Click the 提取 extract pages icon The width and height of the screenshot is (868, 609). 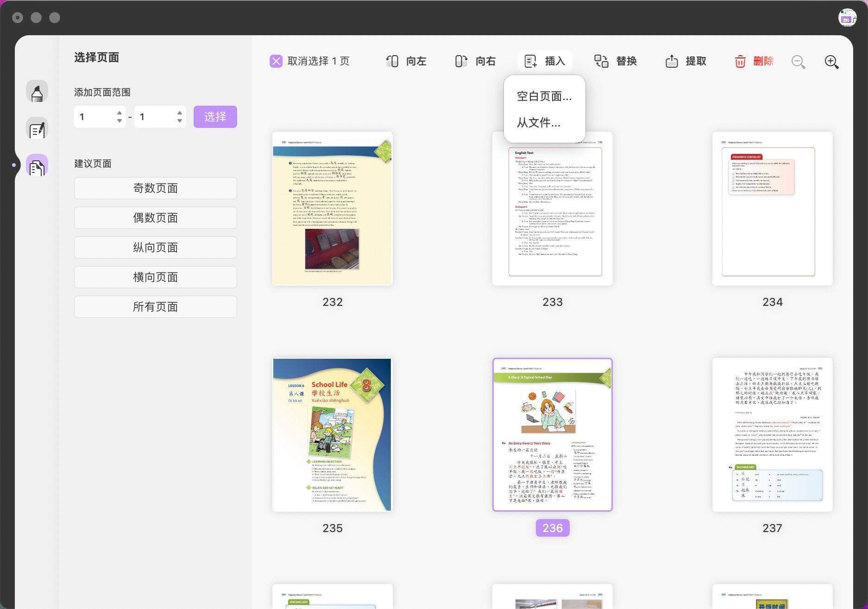pyautogui.click(x=672, y=61)
